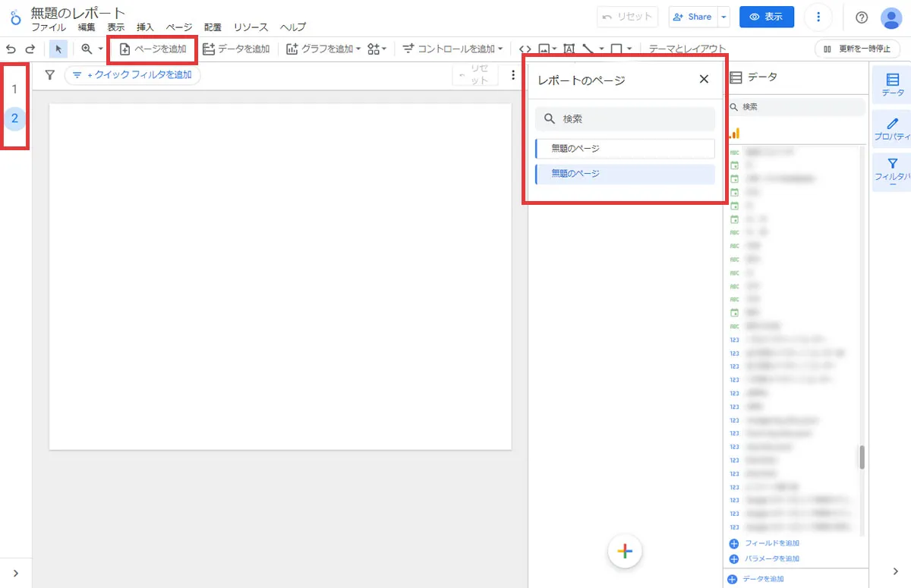Click the ページを追加 button
Image resolution: width=911 pixels, height=588 pixels.
point(153,49)
